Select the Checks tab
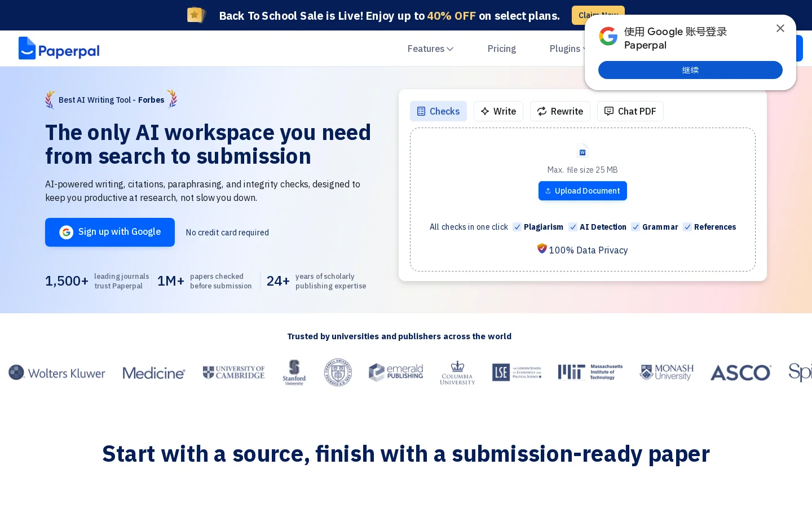 (438, 111)
